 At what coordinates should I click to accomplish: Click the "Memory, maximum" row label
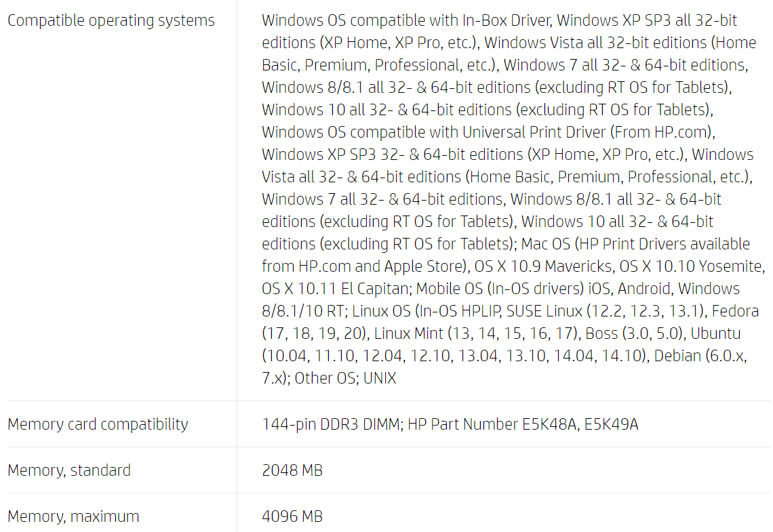(x=73, y=516)
